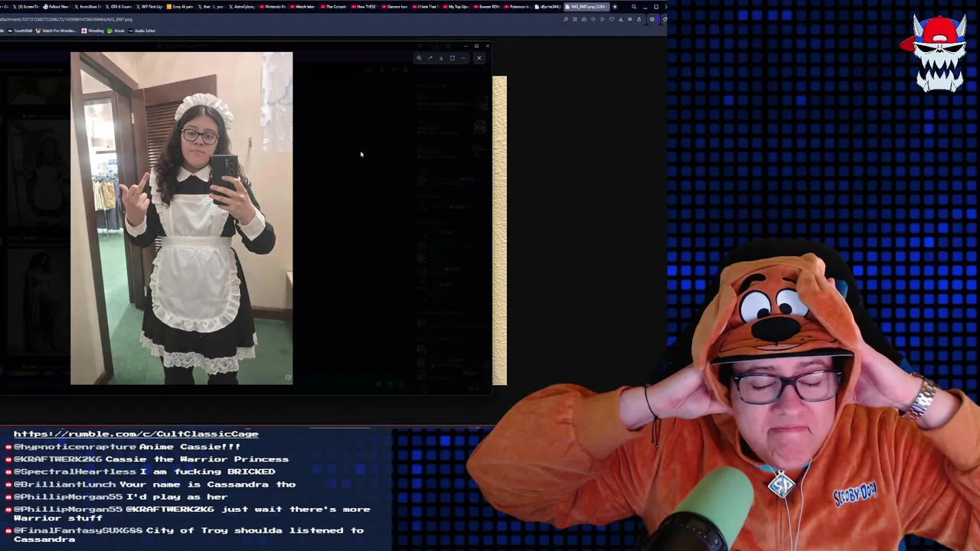Open the Movie bookmark

click(116, 31)
